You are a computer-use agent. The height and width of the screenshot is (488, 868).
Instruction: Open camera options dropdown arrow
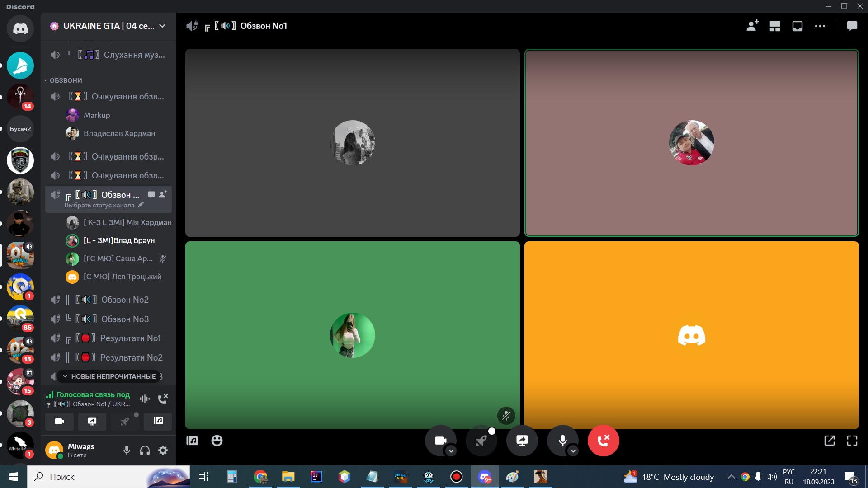[x=451, y=451]
